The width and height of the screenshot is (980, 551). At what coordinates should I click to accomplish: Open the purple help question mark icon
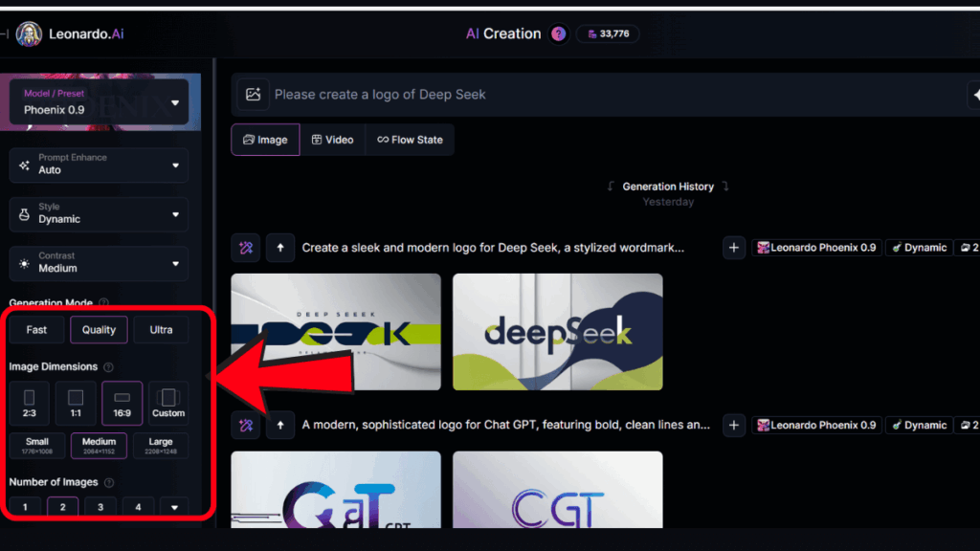558,33
